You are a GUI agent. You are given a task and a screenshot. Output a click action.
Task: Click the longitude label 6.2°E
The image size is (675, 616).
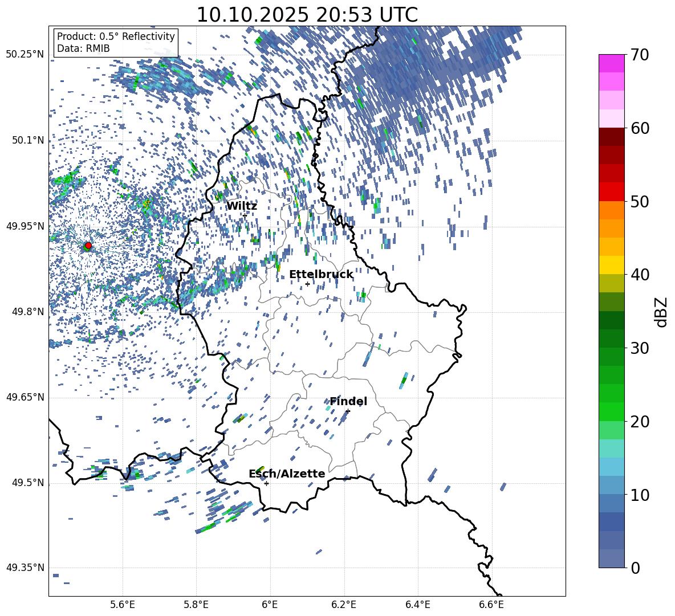344,605
